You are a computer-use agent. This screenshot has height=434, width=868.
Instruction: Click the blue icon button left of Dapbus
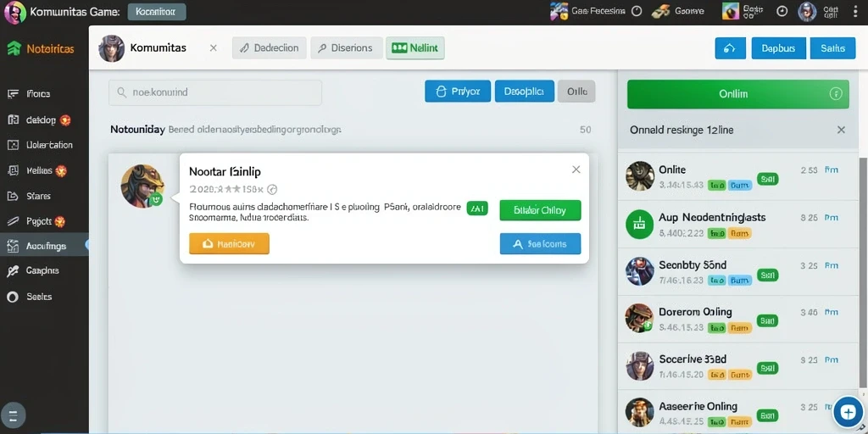730,48
